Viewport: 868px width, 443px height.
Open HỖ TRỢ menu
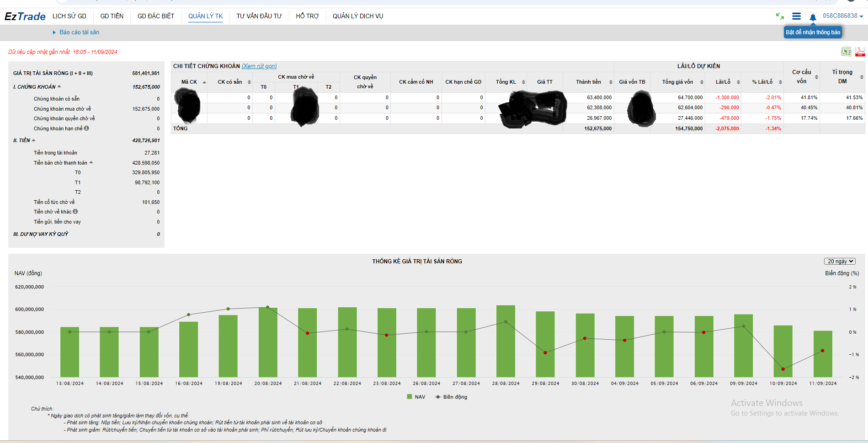(307, 16)
